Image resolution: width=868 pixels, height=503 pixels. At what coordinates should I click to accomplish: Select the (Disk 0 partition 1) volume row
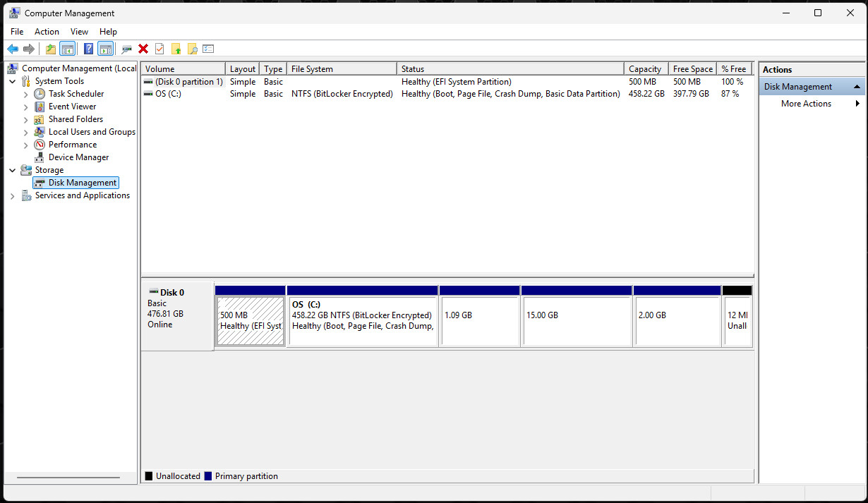tap(447, 82)
